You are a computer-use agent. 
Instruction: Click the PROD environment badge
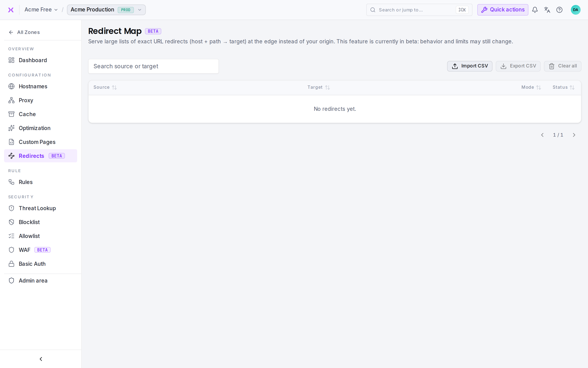pyautogui.click(x=126, y=10)
